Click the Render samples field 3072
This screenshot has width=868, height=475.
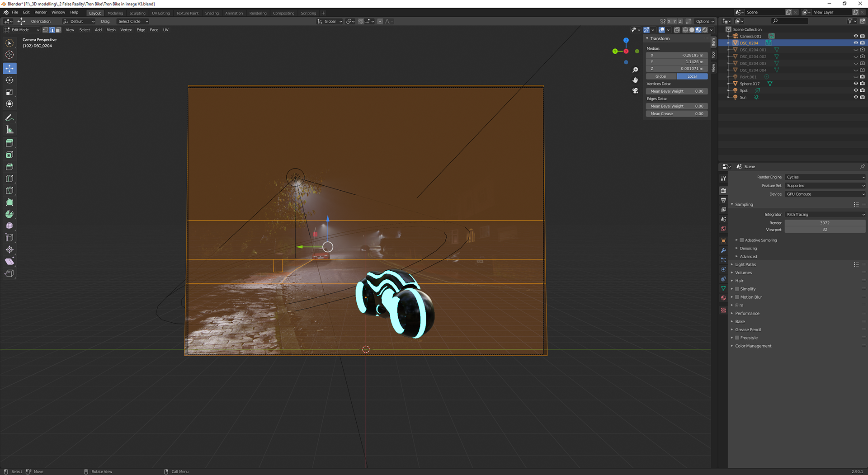pyautogui.click(x=825, y=223)
